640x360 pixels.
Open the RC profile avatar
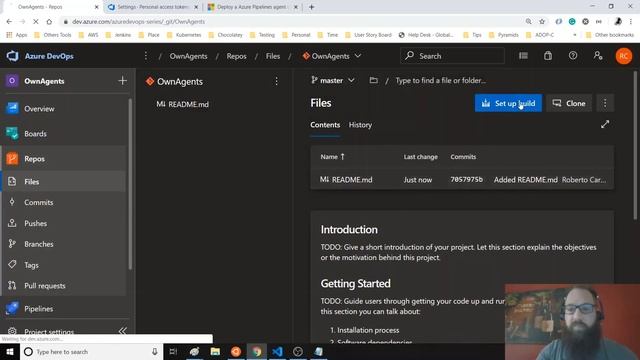tap(624, 56)
